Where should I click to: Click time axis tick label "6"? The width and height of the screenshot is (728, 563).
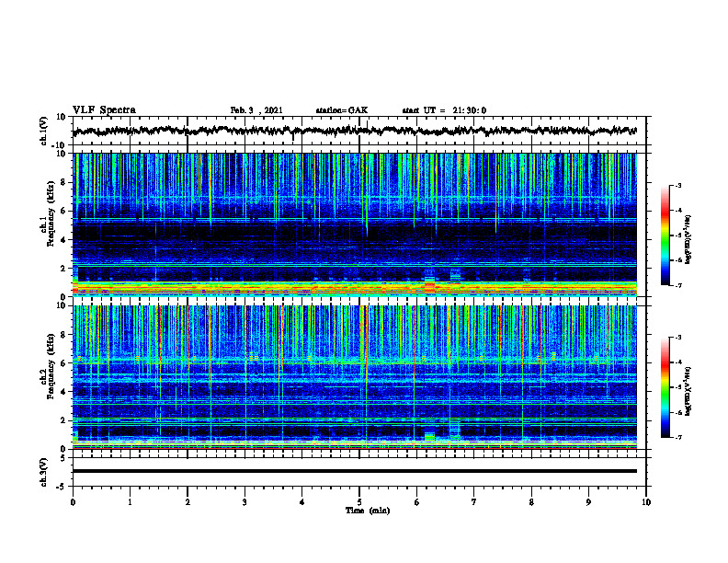tap(416, 502)
